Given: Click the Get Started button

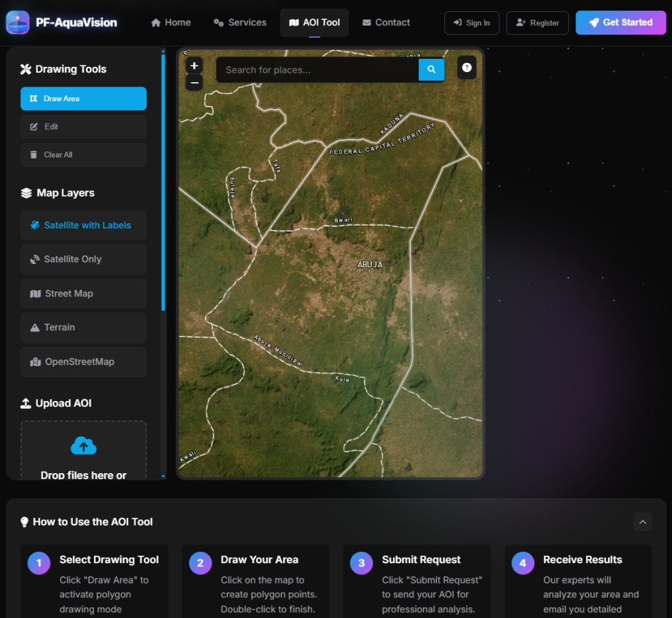Looking at the screenshot, I should point(620,22).
